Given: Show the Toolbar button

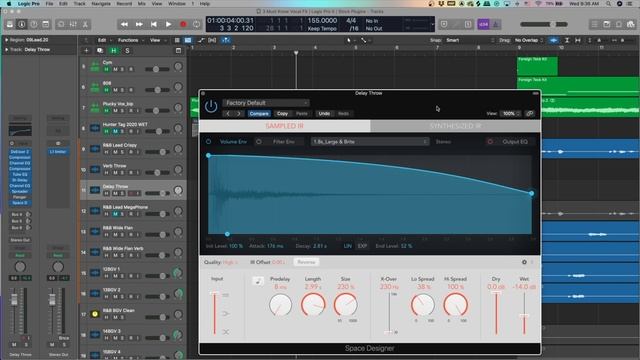Looking at the screenshot, I should point(45,24).
